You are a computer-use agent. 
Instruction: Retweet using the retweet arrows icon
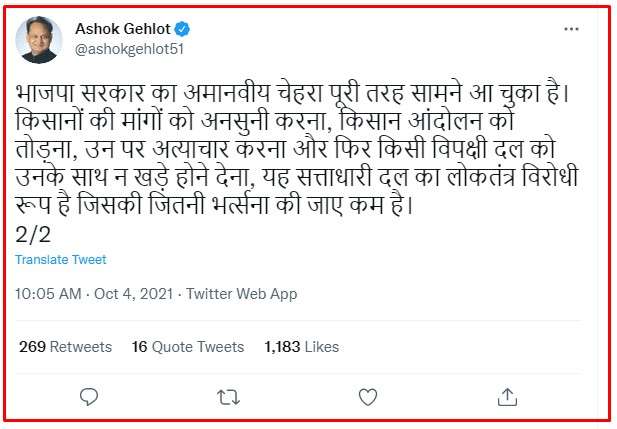click(x=228, y=398)
